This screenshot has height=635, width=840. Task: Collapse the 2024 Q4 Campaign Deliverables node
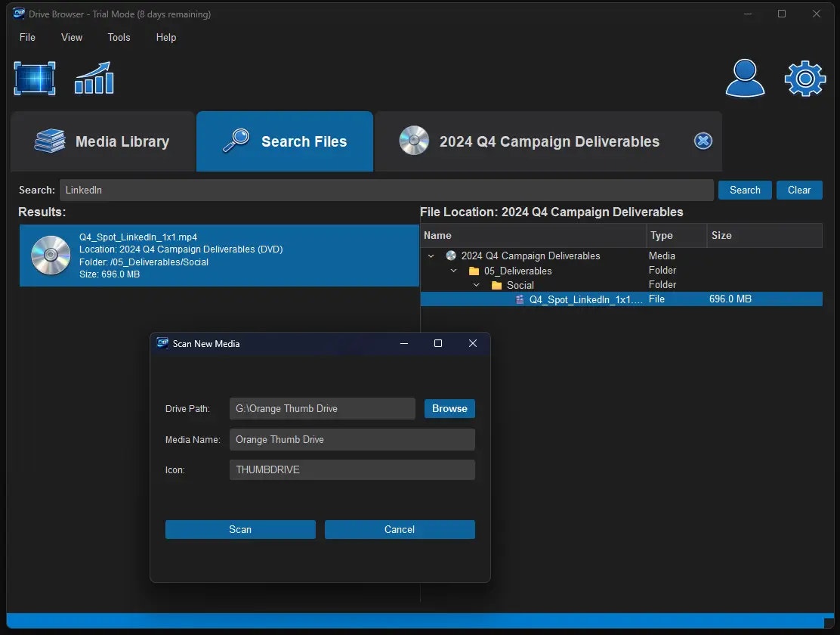point(431,256)
